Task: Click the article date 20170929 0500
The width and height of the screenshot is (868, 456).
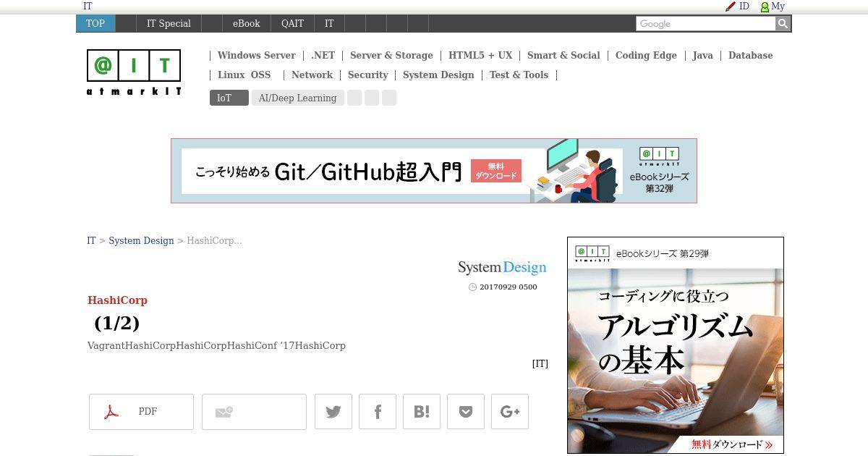Action: pos(508,287)
